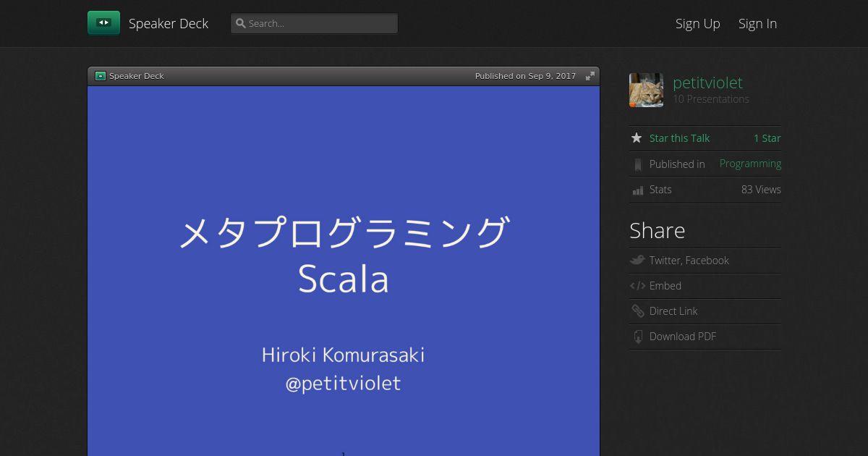Click the Published in label

(x=677, y=164)
